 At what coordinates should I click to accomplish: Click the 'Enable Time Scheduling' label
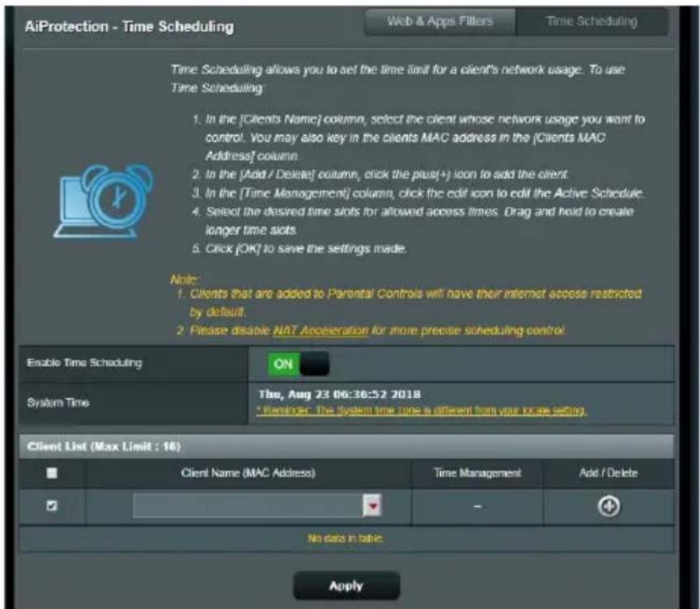click(84, 362)
